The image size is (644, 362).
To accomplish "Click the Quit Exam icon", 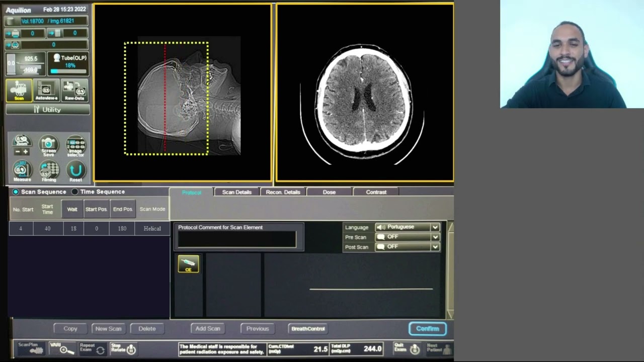I will tap(408, 348).
